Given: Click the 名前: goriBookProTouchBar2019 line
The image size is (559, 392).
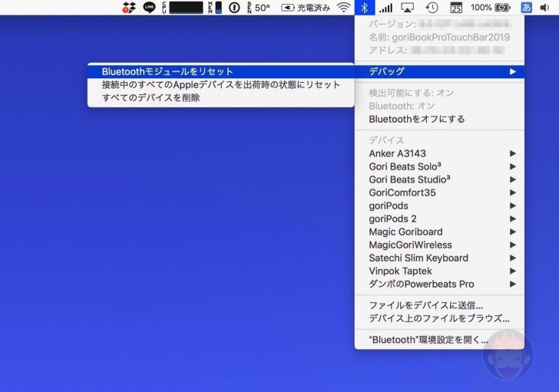Looking at the screenshot, I should 439,37.
